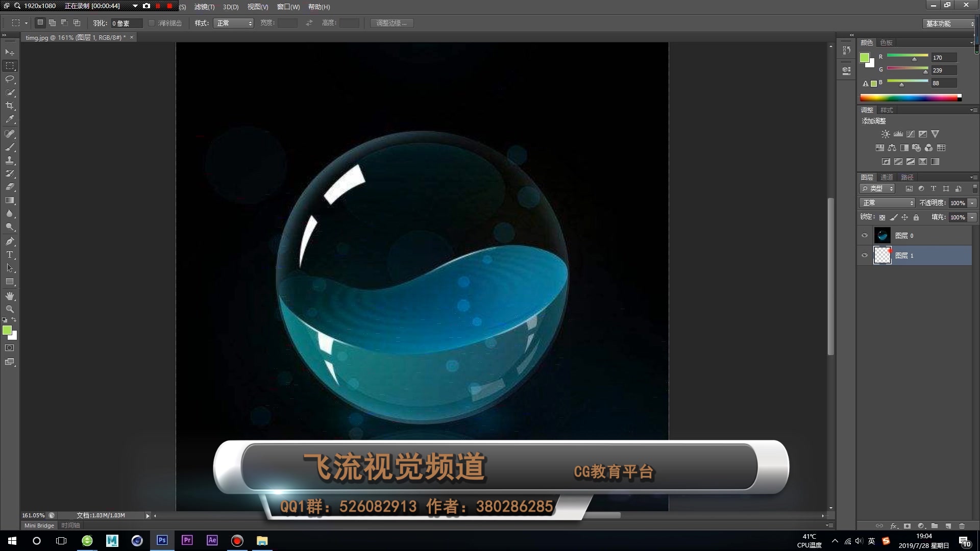Screen dimensions: 980x551
Task: Select 图层 0 thumbnail in layers panel
Action: point(883,235)
